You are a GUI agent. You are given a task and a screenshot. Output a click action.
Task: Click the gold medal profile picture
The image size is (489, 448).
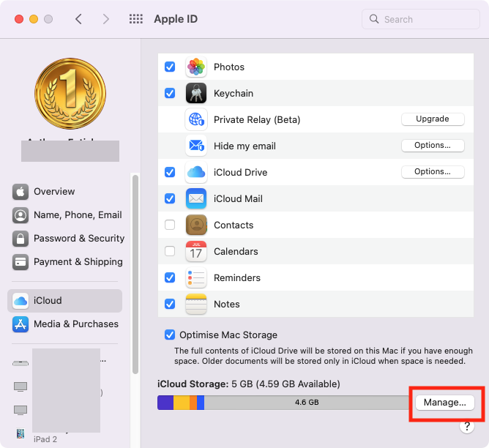tap(70, 94)
